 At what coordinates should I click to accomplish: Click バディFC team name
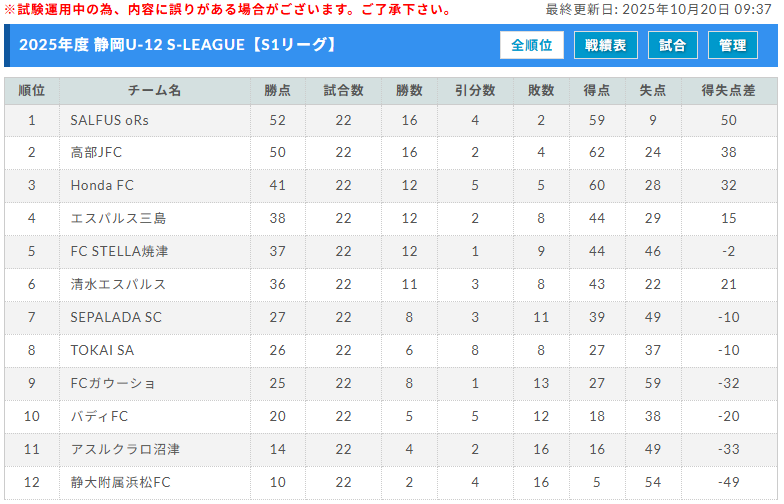tap(99, 416)
